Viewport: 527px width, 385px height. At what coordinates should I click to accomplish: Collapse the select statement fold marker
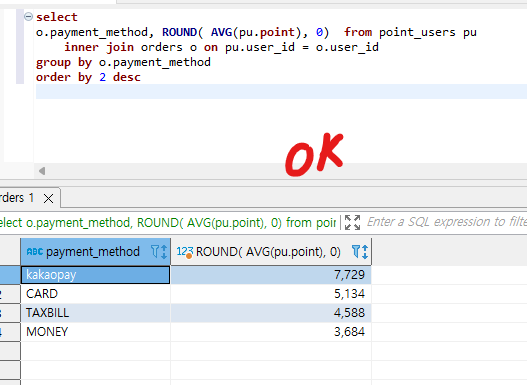click(x=29, y=16)
